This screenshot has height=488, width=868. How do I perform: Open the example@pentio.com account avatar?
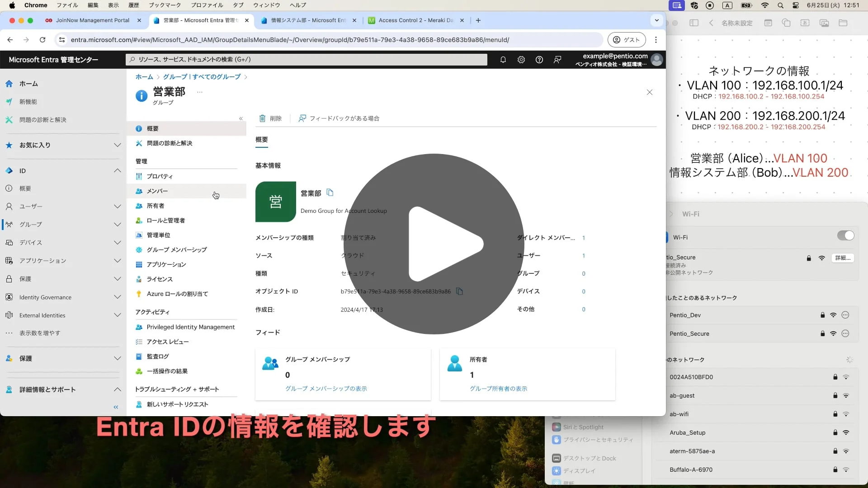(x=657, y=60)
